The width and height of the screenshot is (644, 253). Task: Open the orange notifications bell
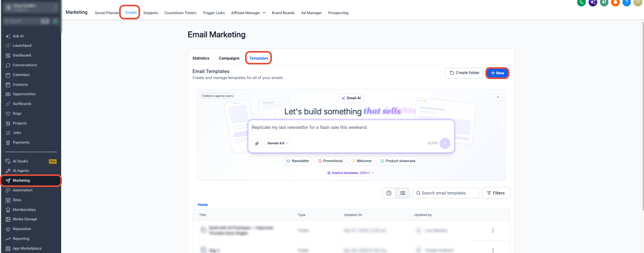pos(615,2)
